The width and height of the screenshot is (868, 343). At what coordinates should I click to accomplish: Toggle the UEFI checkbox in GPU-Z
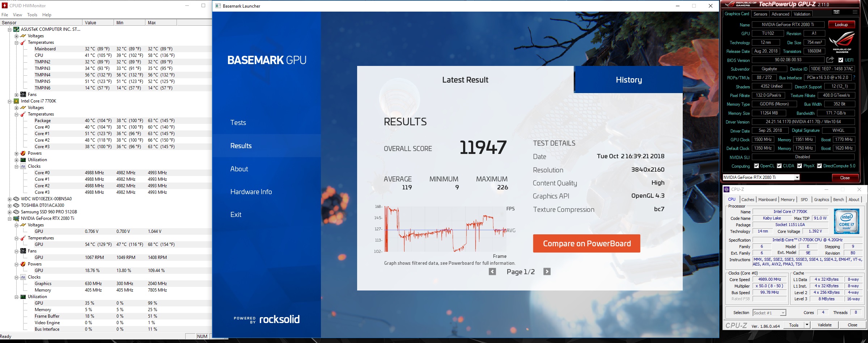point(841,60)
